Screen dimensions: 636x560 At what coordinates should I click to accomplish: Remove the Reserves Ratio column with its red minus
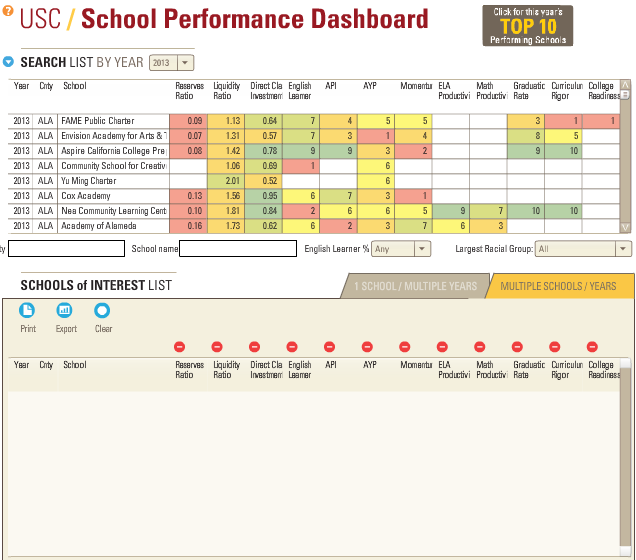coord(180,346)
